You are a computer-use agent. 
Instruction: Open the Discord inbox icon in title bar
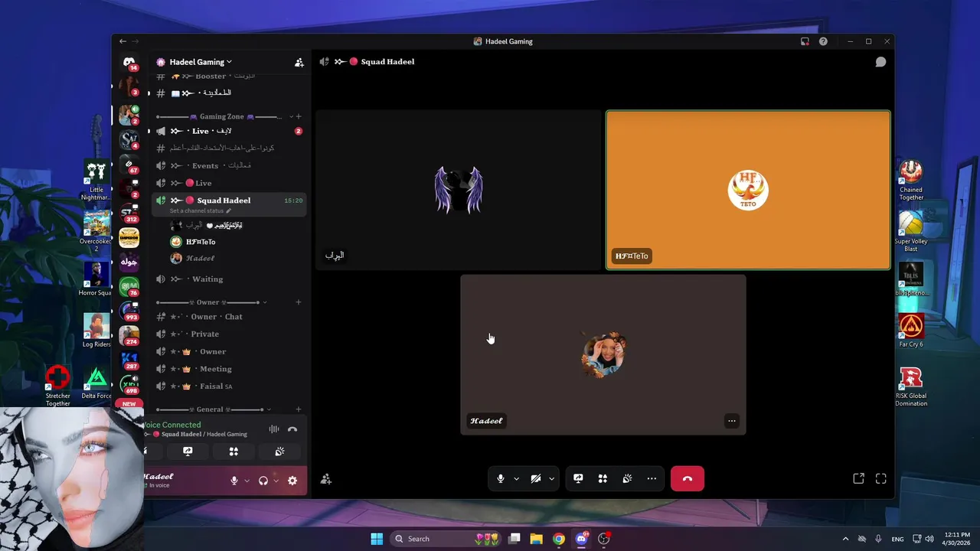point(805,41)
